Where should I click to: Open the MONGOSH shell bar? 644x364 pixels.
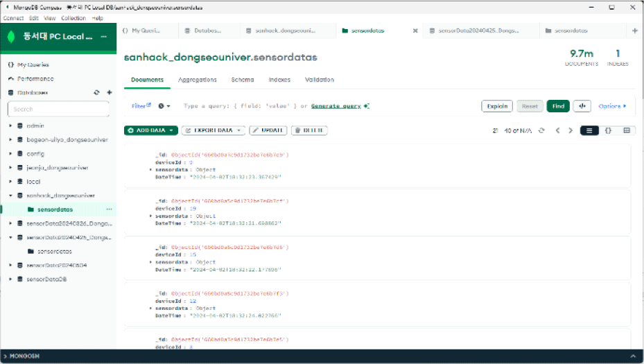coord(322,356)
